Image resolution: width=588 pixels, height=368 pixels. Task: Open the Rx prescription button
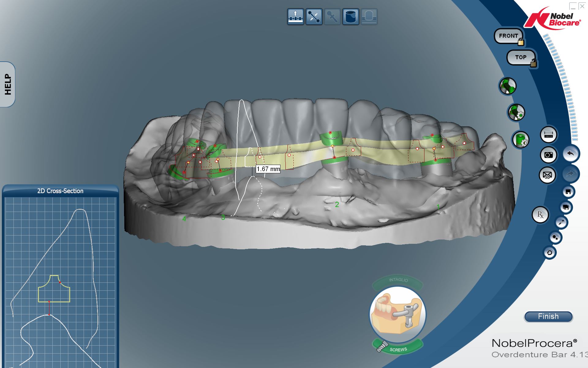pyautogui.click(x=540, y=215)
